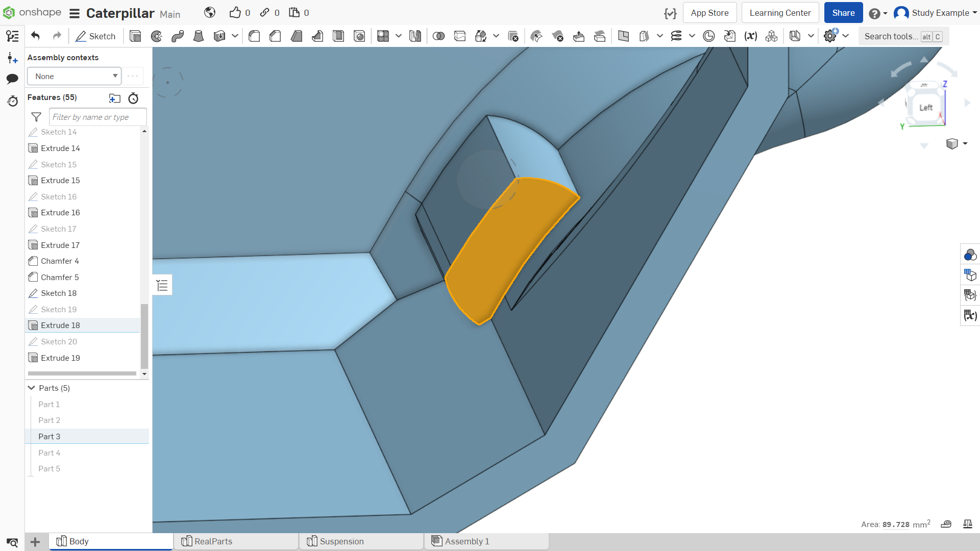Toggle the feature list panel button
The width and height of the screenshot is (980, 551).
162,285
